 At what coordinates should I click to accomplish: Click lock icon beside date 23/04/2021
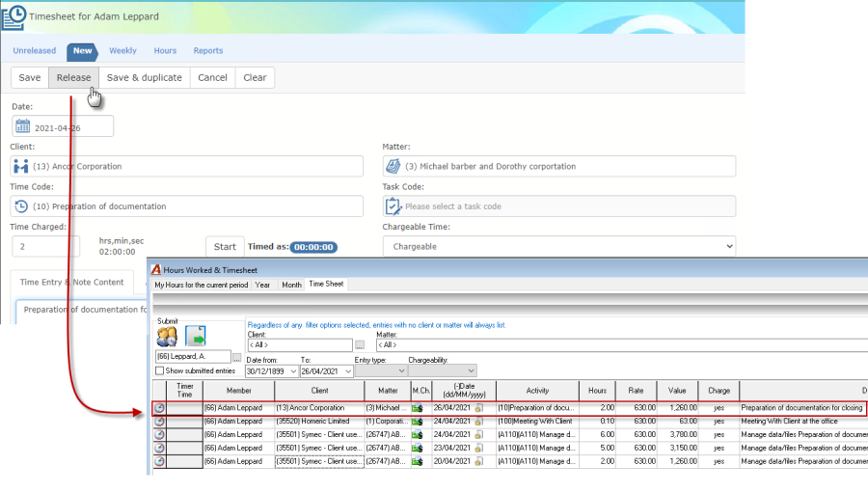(478, 448)
